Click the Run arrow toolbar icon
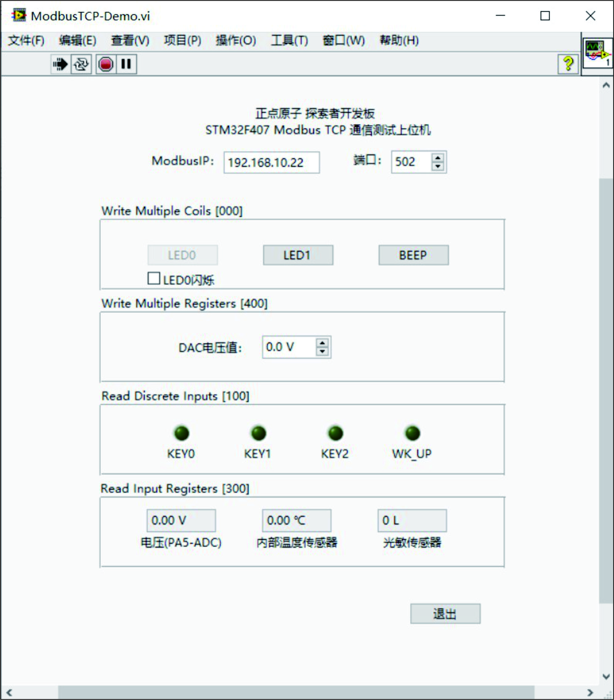Viewport: 614px width, 700px height. pyautogui.click(x=61, y=64)
